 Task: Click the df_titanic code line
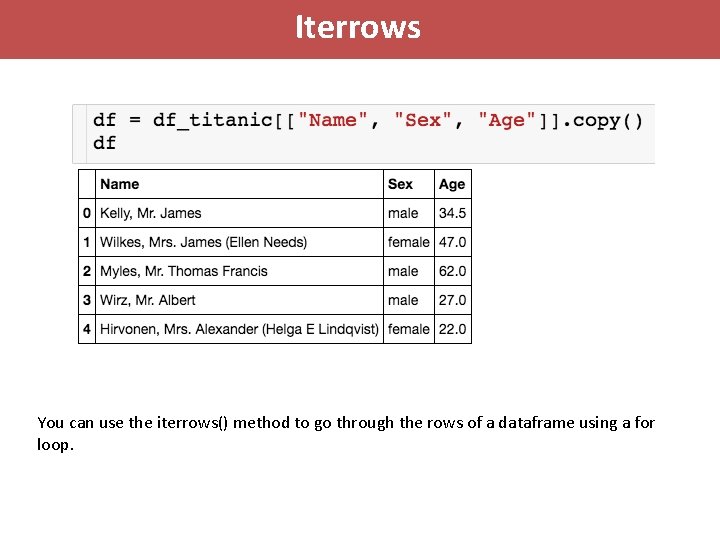click(x=368, y=120)
